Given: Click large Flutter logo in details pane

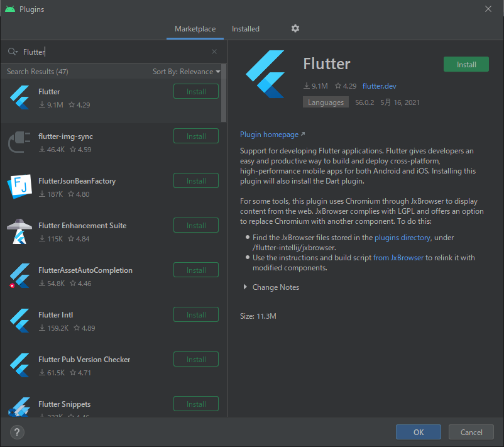Looking at the screenshot, I should (265, 74).
